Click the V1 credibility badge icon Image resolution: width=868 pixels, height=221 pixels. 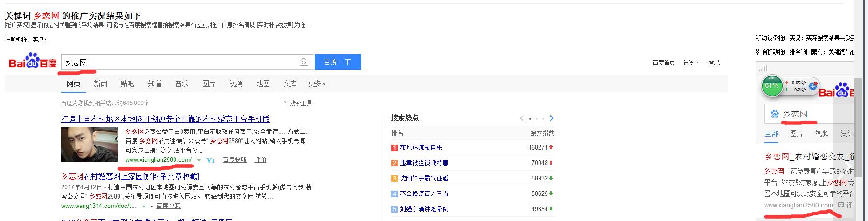210,160
